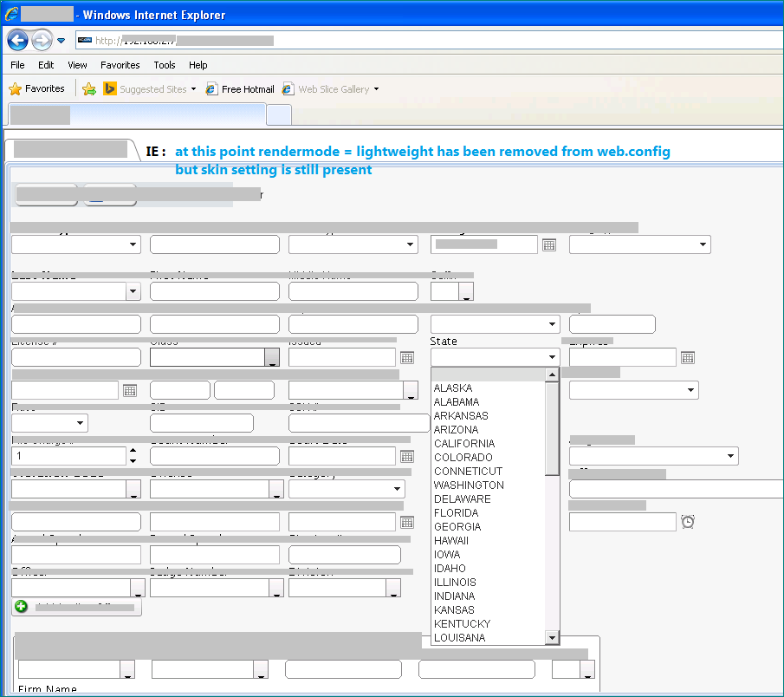Select DELAWARE in the State list
The image size is (784, 697).
click(x=488, y=499)
